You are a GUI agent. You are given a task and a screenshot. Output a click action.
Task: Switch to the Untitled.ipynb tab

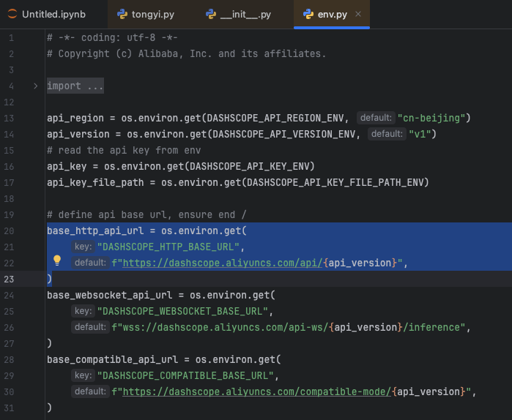[53, 15]
